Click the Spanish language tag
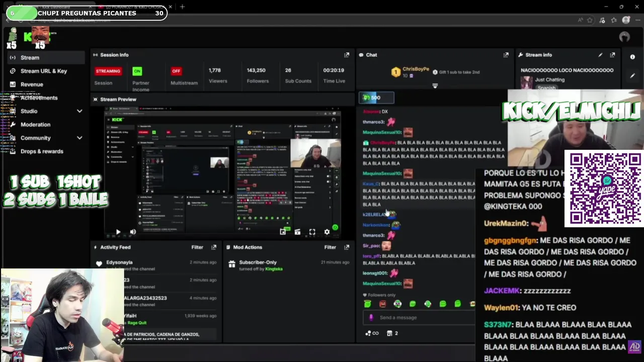The width and height of the screenshot is (644, 362). click(546, 88)
